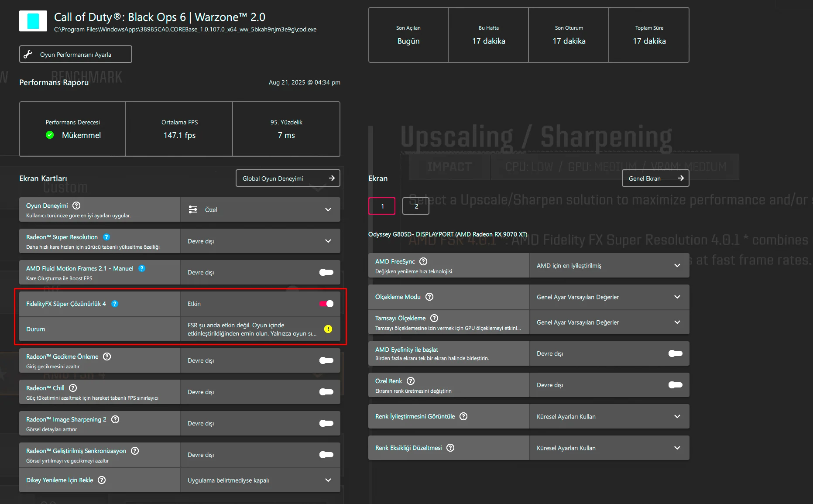The height and width of the screenshot is (504, 813).
Task: Open Global Oyun Deneyimi settings
Action: tap(288, 178)
